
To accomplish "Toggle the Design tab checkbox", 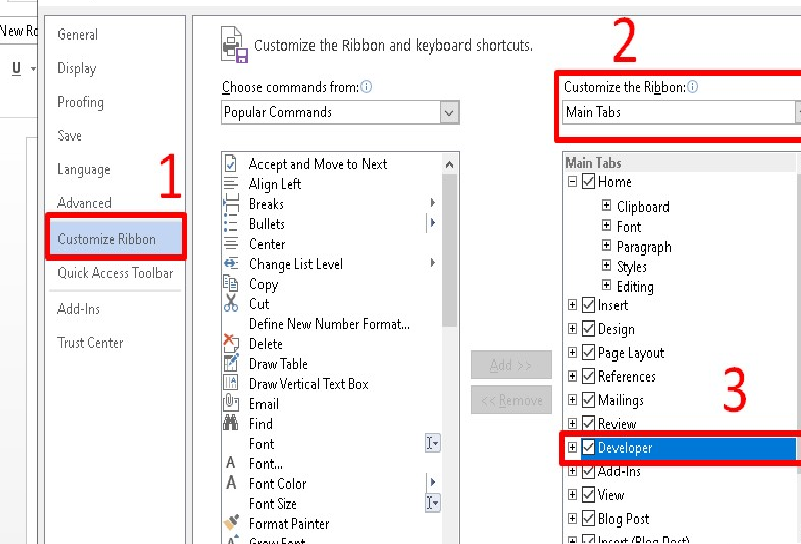I will pyautogui.click(x=588, y=328).
